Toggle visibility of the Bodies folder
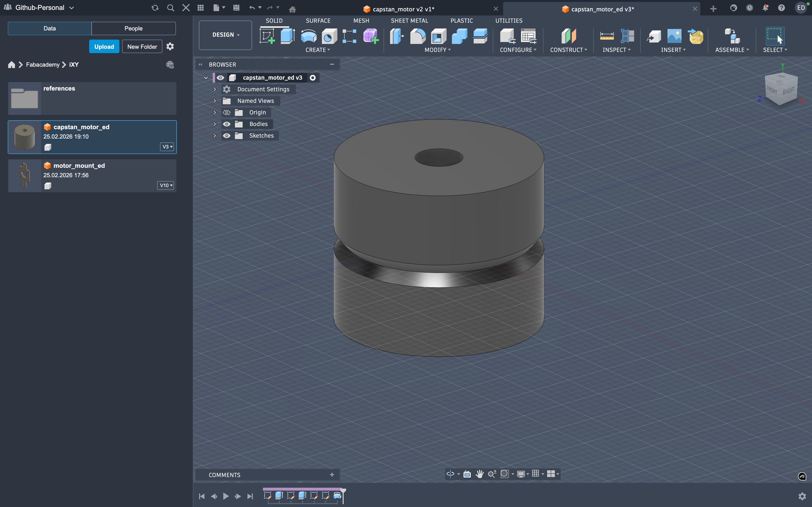812x507 pixels. click(x=227, y=124)
